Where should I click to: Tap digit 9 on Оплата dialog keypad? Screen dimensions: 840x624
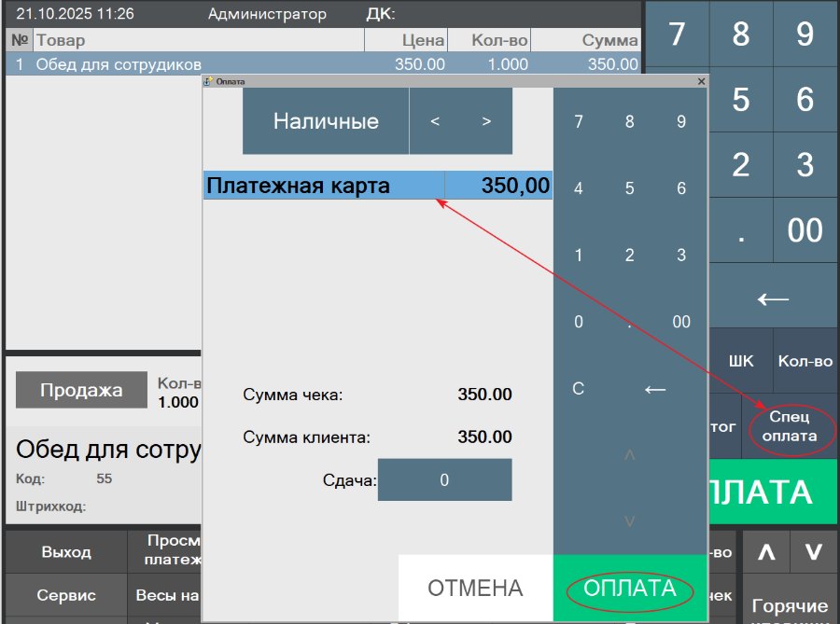pos(681,121)
